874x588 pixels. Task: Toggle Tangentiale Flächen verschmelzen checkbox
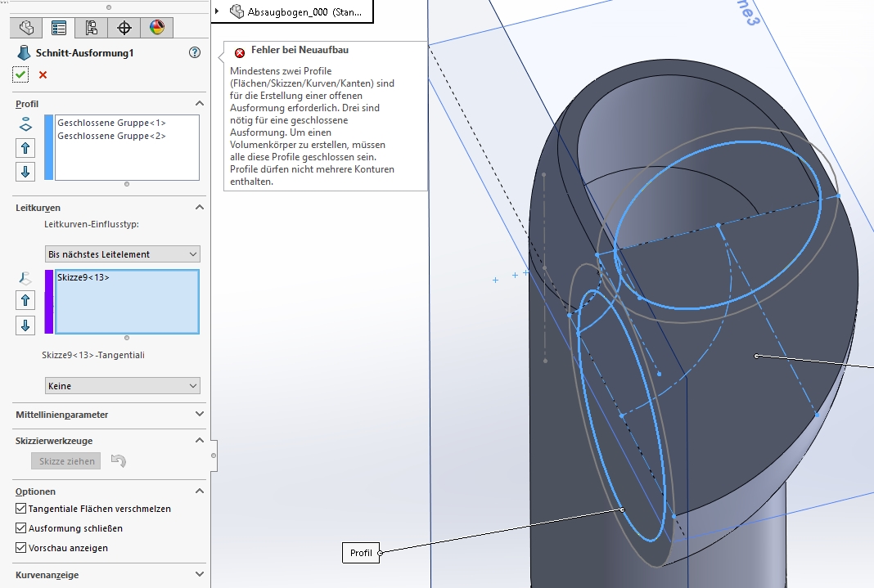[x=21, y=509]
